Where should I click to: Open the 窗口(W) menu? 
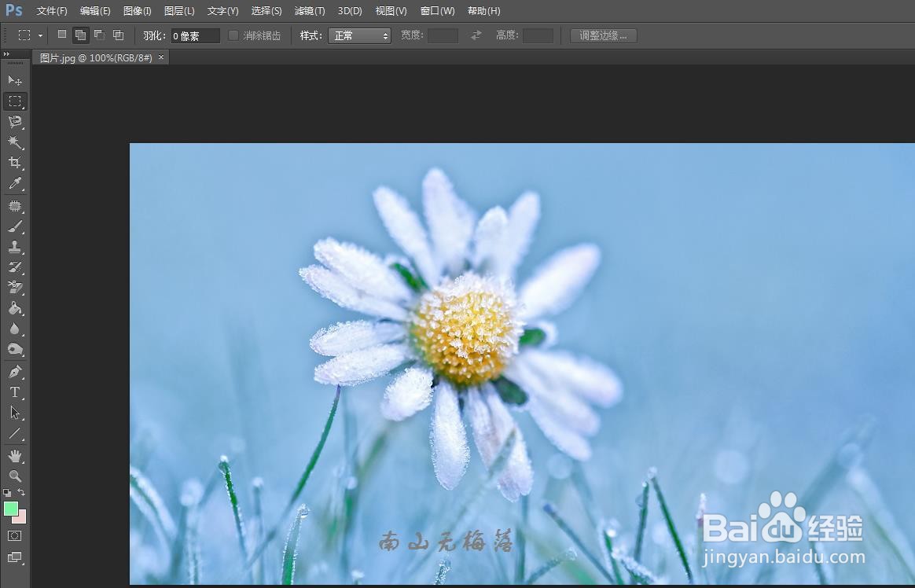(x=437, y=10)
